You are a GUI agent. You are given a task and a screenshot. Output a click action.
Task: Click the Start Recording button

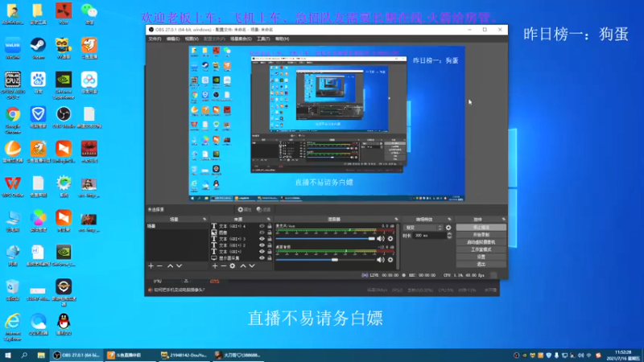481,235
